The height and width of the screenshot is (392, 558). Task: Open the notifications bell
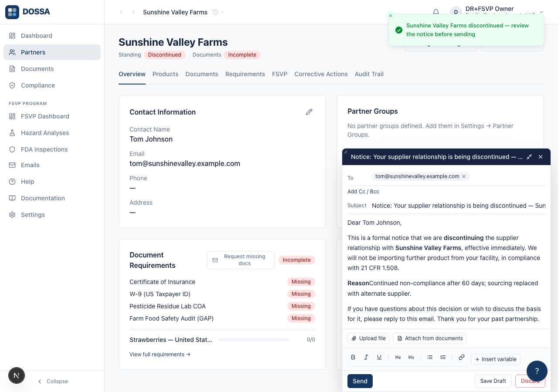pos(436,12)
